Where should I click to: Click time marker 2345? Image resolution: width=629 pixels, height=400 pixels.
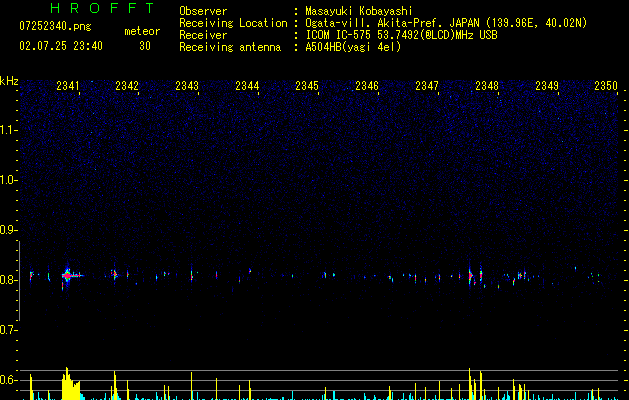[307, 86]
